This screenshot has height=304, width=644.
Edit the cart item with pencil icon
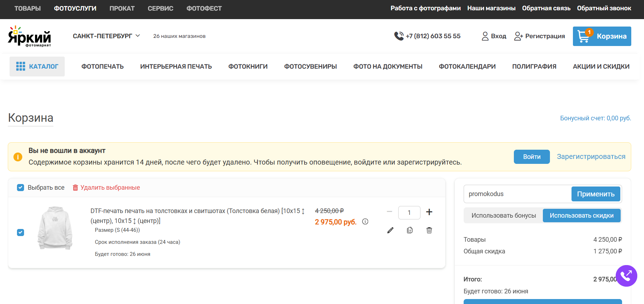(390, 230)
